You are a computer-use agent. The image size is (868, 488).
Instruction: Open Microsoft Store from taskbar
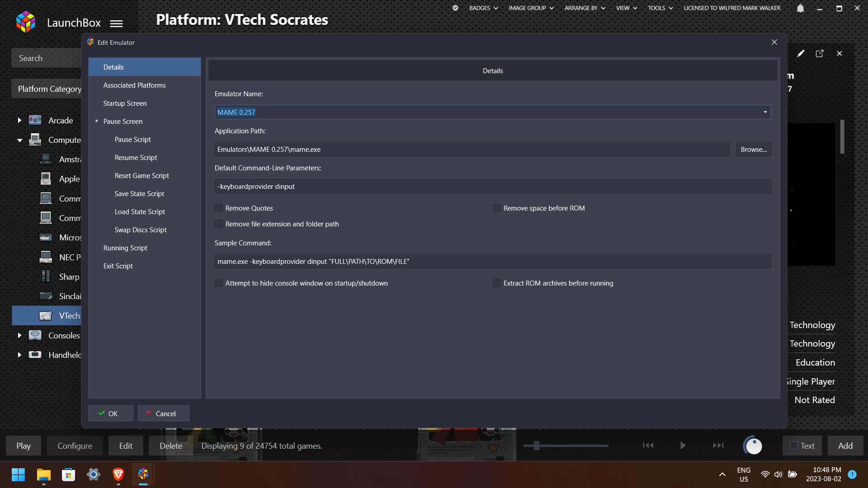(x=68, y=474)
